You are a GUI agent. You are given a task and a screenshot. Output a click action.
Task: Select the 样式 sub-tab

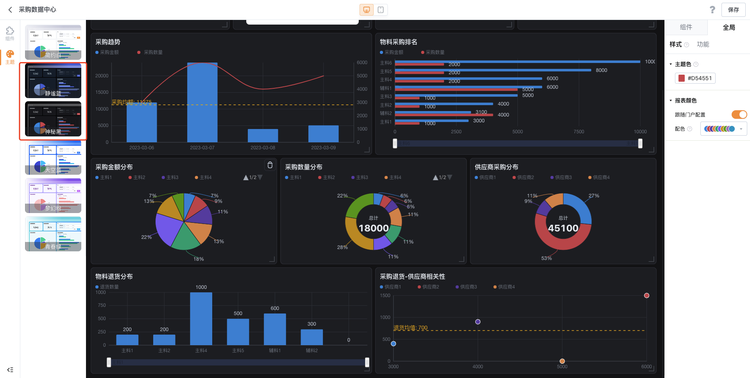coord(675,44)
